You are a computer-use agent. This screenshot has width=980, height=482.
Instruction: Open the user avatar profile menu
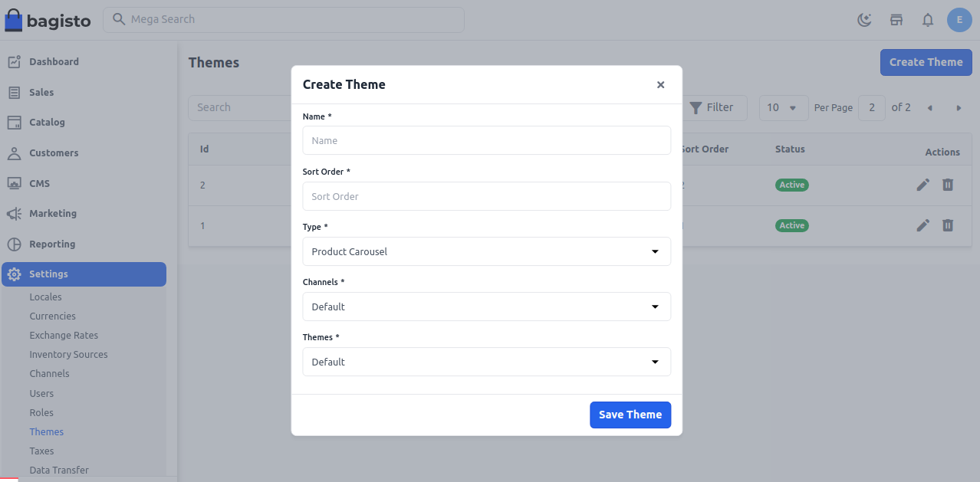click(959, 20)
